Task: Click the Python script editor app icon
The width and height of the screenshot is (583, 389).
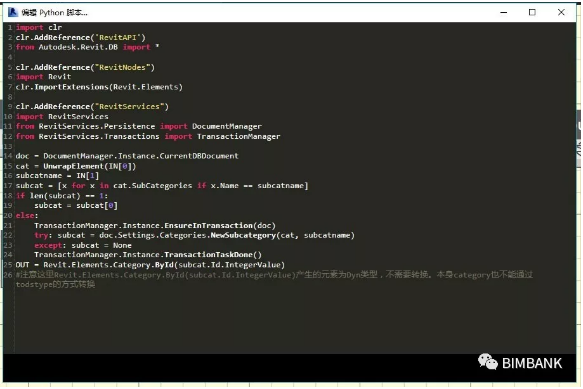Action: [13, 12]
